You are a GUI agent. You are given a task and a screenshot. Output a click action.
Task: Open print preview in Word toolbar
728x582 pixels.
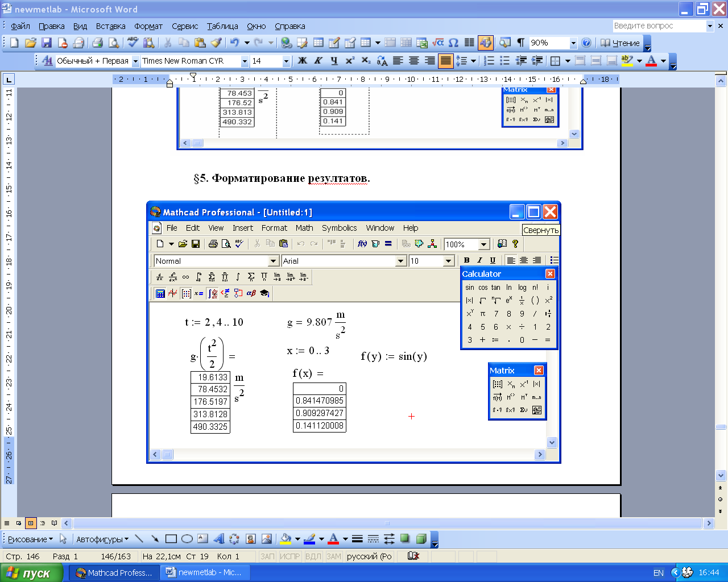pyautogui.click(x=114, y=43)
